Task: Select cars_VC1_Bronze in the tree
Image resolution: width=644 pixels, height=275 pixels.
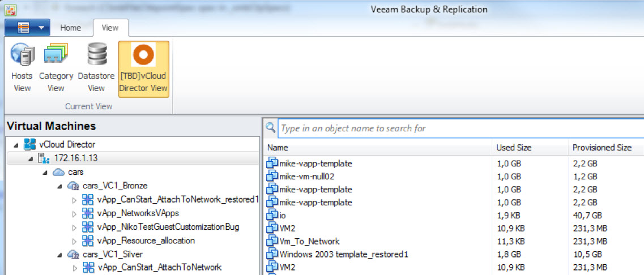Action: click(x=115, y=186)
